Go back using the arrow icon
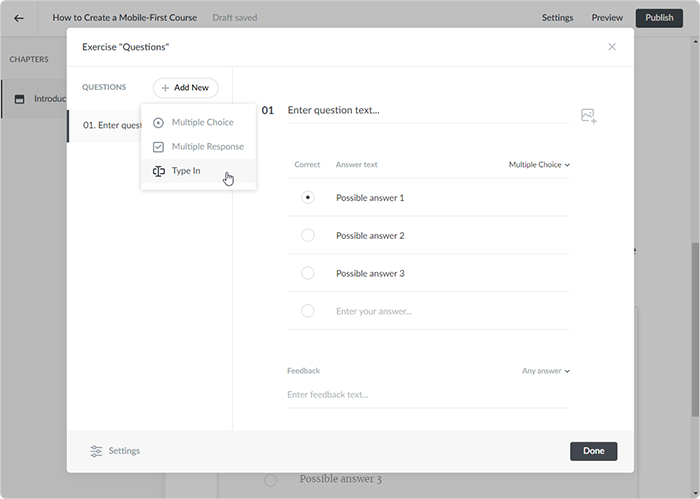700x499 pixels. point(19,18)
